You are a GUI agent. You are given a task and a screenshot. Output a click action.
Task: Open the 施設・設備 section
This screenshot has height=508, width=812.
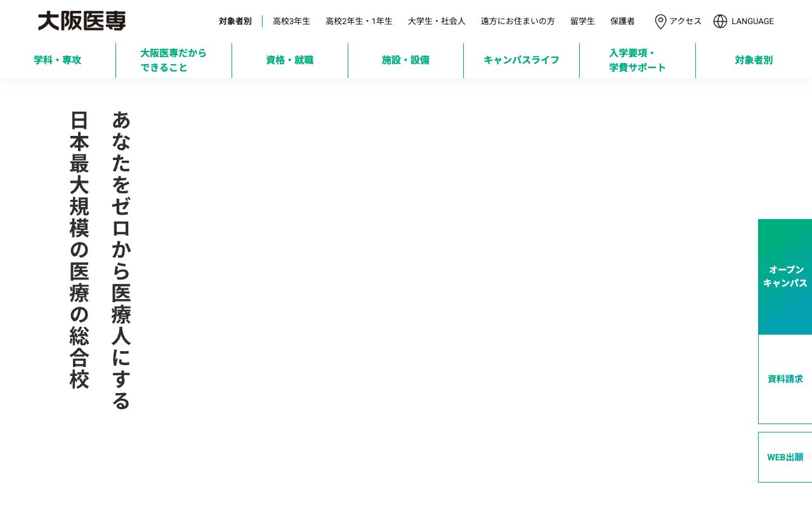coord(406,60)
